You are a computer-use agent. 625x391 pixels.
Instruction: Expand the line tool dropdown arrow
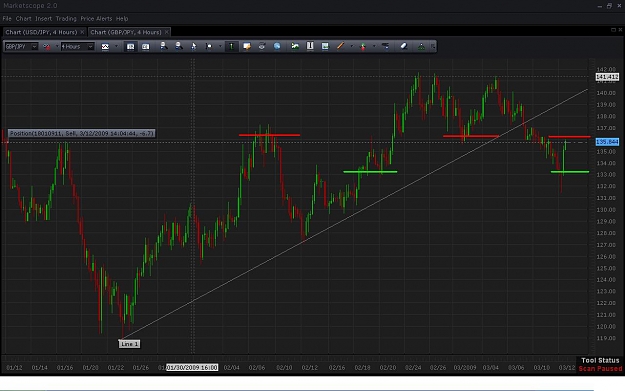(351, 46)
